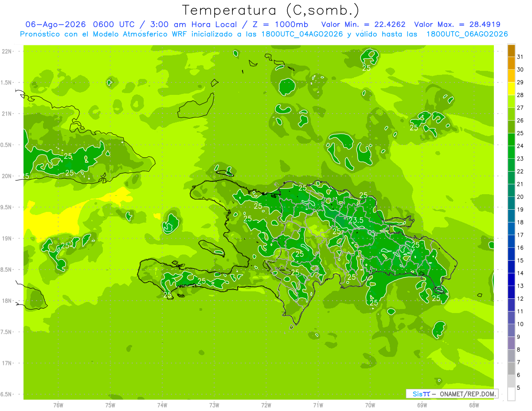Click the '70W' longitude axis label
532x411 pixels.
370,405
